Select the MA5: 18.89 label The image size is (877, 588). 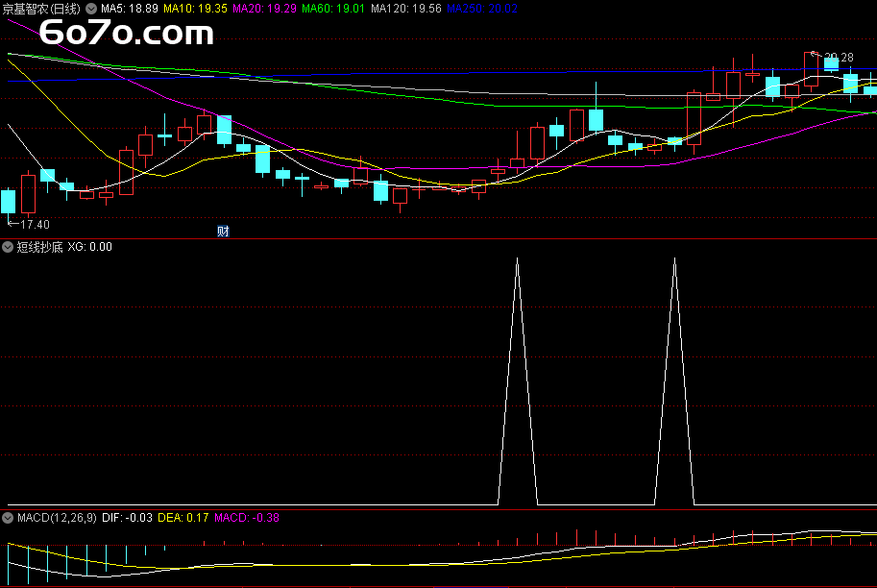pyautogui.click(x=130, y=9)
